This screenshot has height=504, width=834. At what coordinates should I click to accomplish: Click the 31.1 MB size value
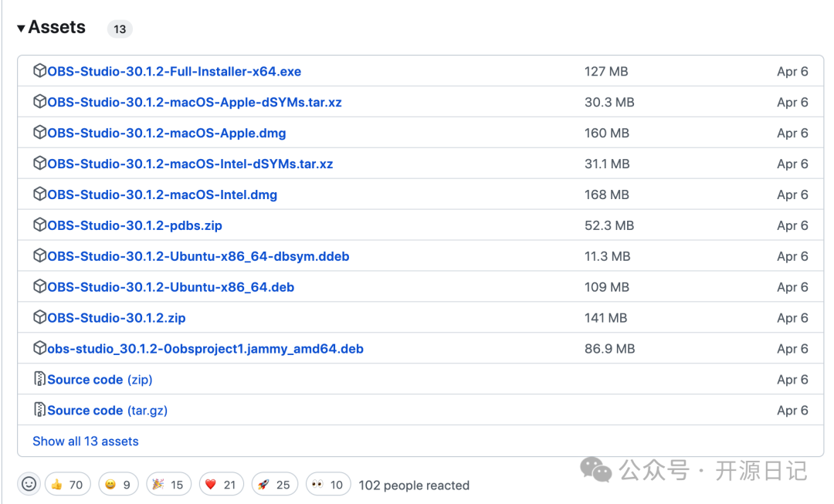pos(607,164)
